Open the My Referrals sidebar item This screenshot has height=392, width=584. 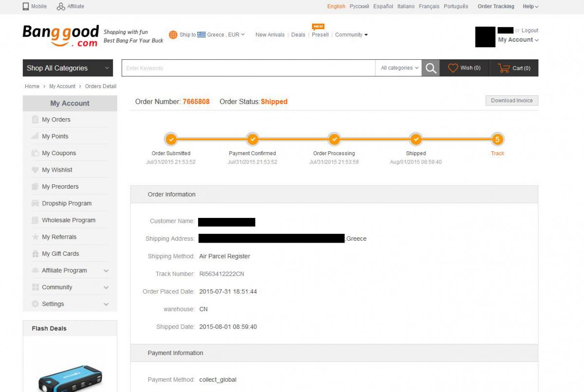(70, 237)
